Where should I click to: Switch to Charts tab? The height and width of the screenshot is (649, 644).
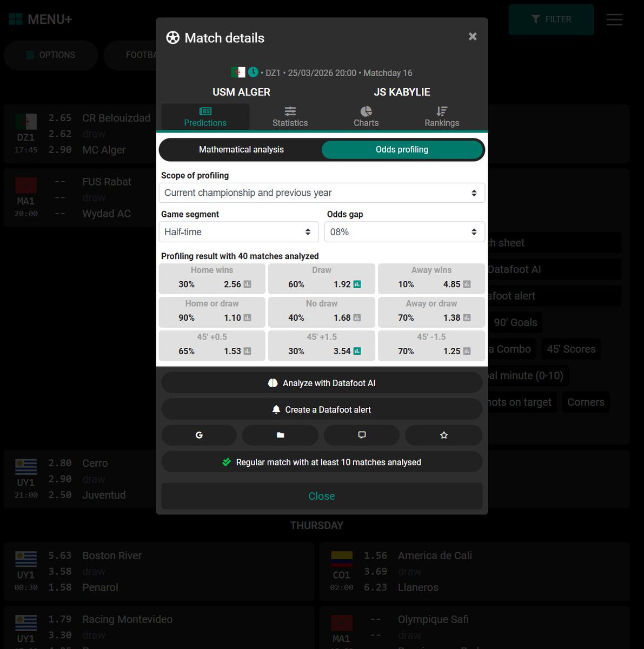tap(366, 117)
